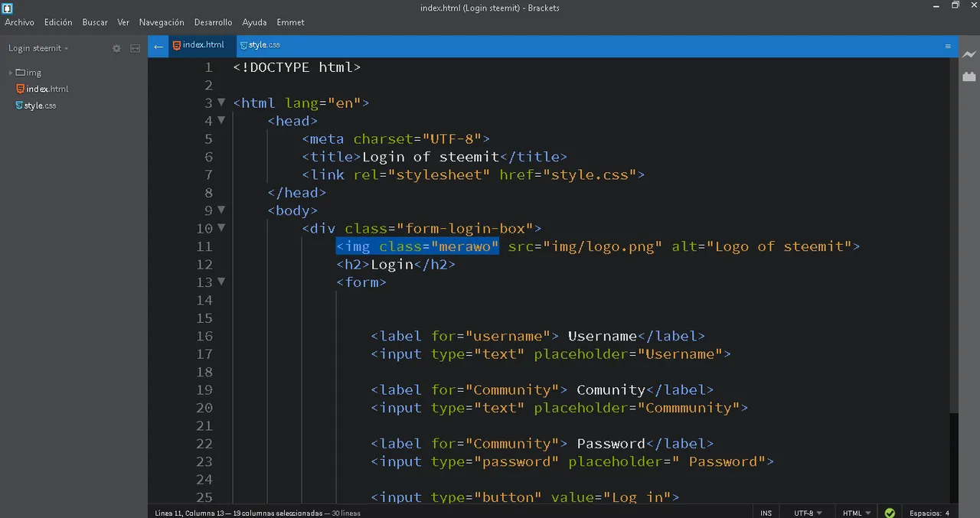This screenshot has height=518, width=980.
Task: Click the Brackets app icon in title bar
Action: [x=8, y=8]
